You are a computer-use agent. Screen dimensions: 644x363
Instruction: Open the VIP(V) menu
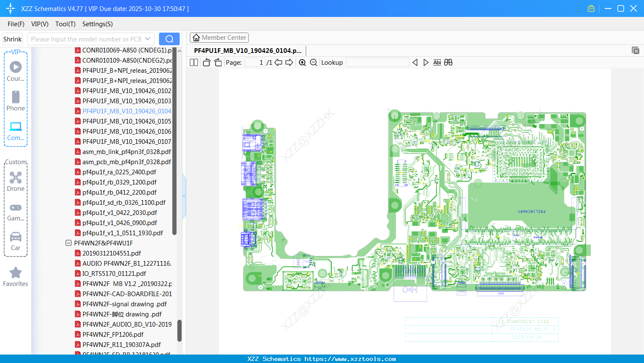coord(40,24)
